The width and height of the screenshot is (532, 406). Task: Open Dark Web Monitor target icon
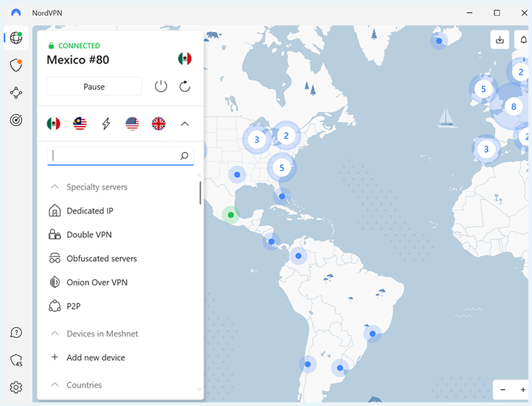pyautogui.click(x=16, y=120)
